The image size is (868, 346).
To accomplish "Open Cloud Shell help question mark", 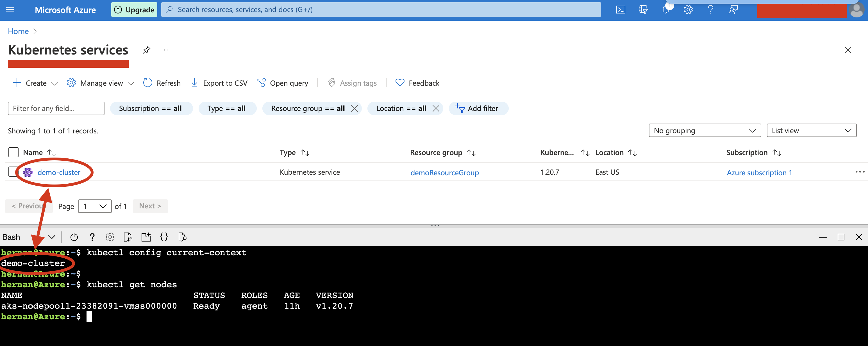I will pos(92,237).
